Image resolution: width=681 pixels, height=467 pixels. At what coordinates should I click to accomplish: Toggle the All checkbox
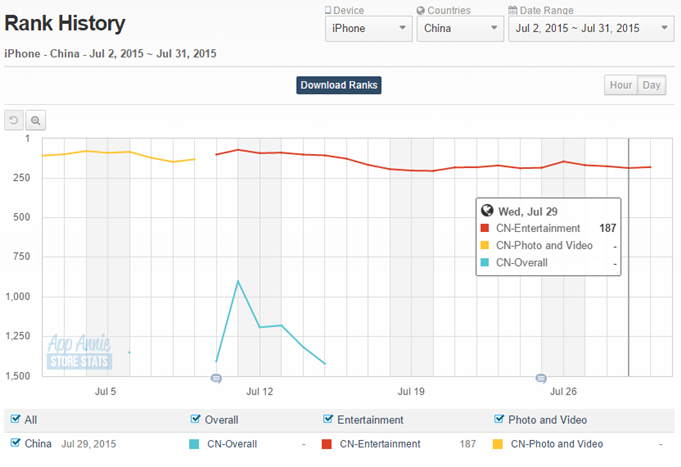pyautogui.click(x=15, y=420)
